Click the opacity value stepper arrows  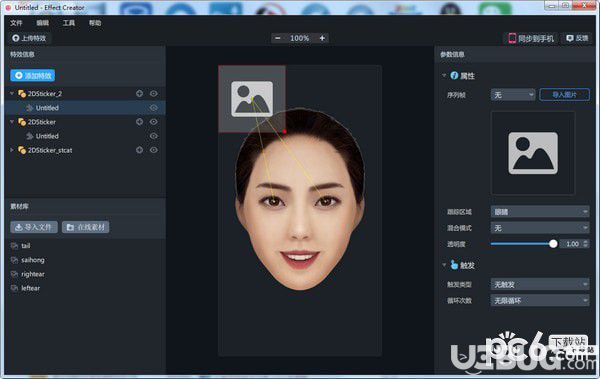coord(586,244)
